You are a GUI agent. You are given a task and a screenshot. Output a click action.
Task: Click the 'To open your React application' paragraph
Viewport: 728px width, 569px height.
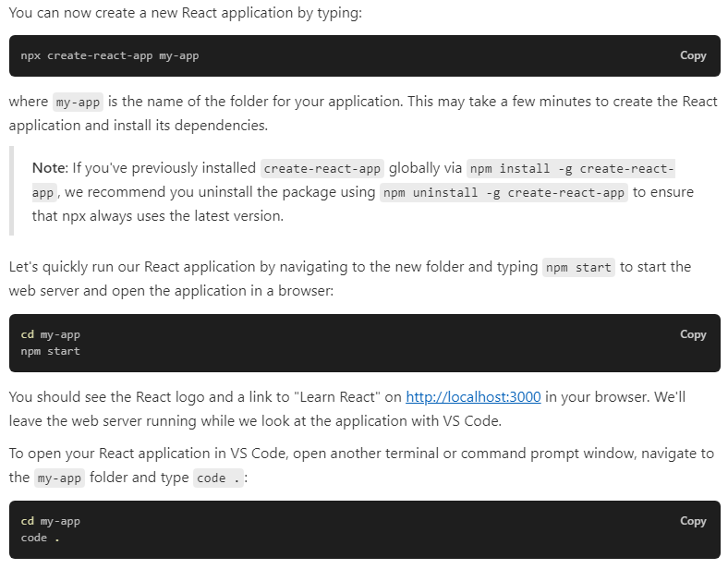pos(361,466)
